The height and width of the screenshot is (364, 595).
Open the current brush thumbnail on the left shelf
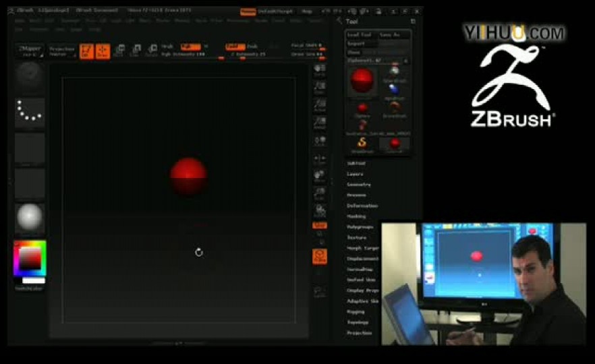[x=30, y=78]
